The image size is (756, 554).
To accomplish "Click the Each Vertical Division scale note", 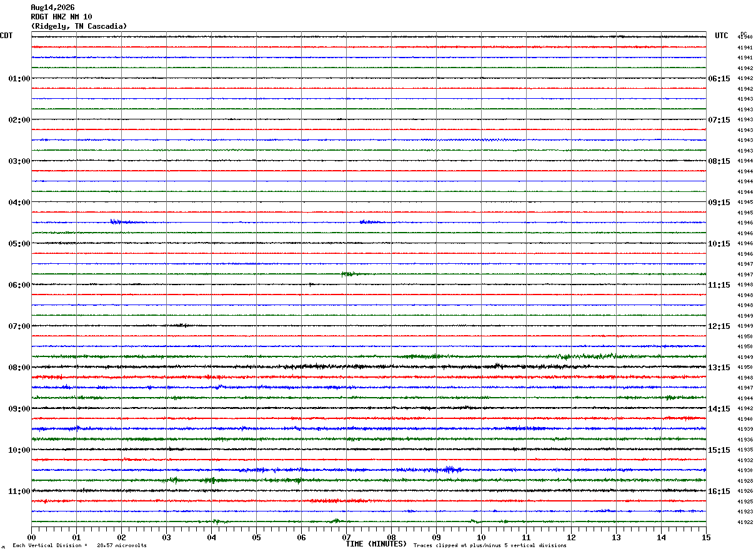I will click(79, 546).
